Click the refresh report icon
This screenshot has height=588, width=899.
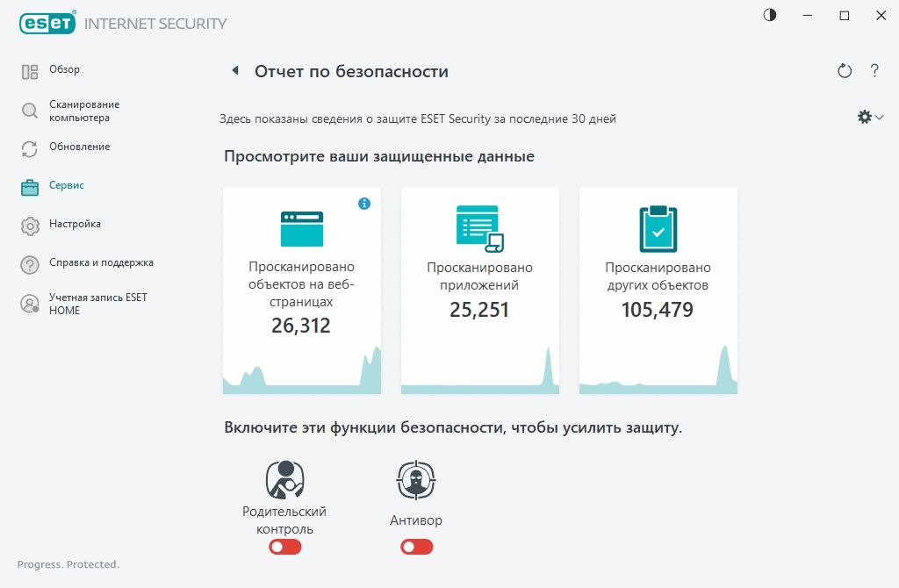click(845, 71)
